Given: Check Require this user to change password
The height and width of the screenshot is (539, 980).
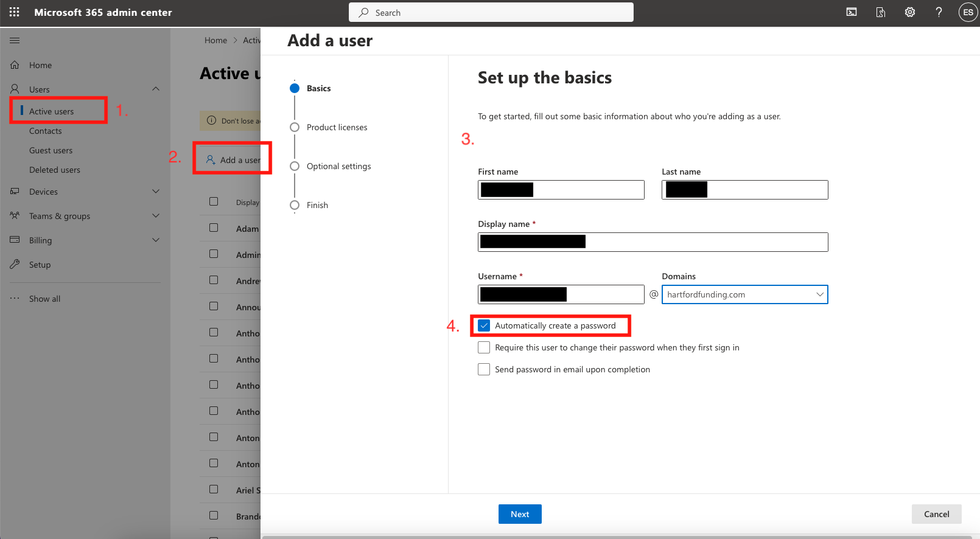Looking at the screenshot, I should pos(484,347).
